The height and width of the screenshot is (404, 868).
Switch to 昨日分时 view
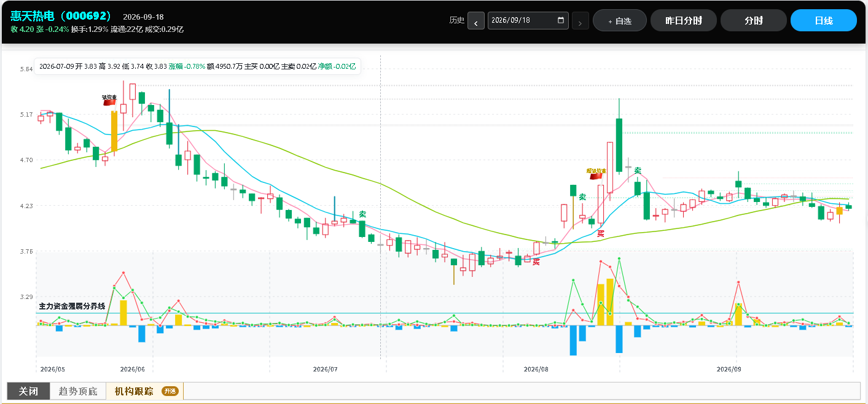684,20
